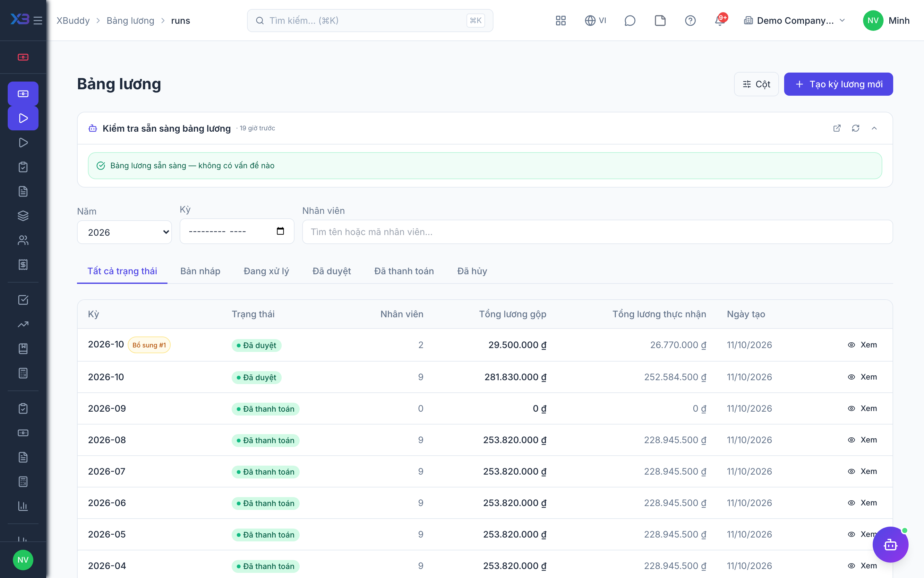Switch to Đã duyệt tab
Viewport: 924px width, 578px height.
(331, 271)
